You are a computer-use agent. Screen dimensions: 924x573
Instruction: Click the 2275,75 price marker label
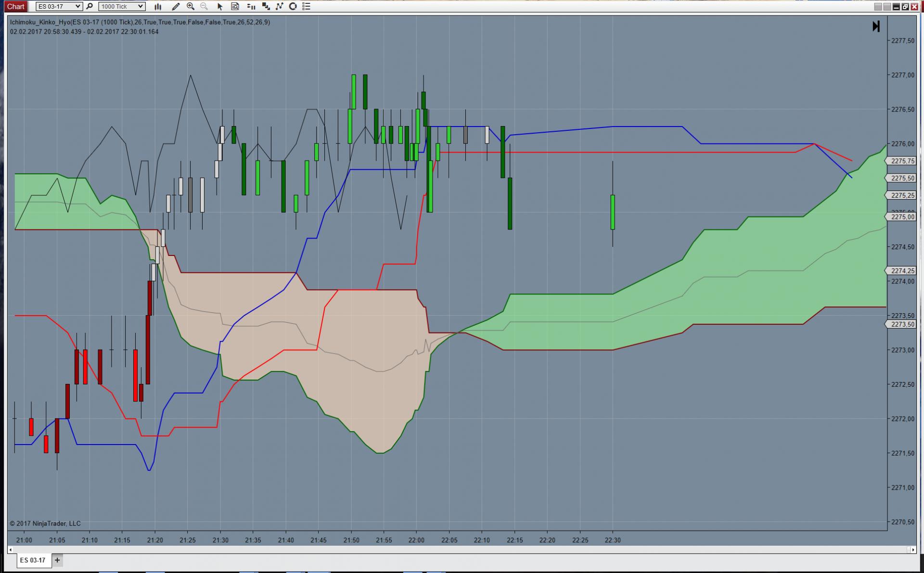[x=902, y=161]
